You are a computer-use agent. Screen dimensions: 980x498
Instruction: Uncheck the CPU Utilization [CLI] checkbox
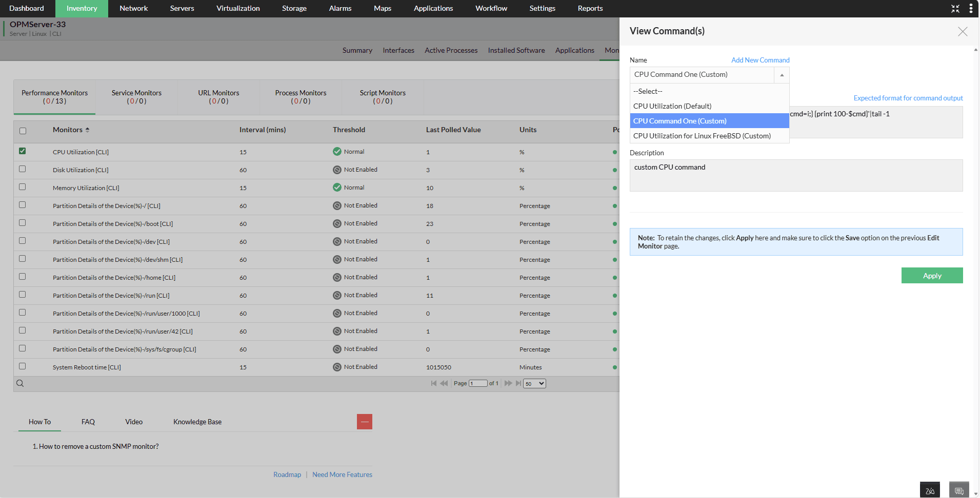pyautogui.click(x=22, y=151)
